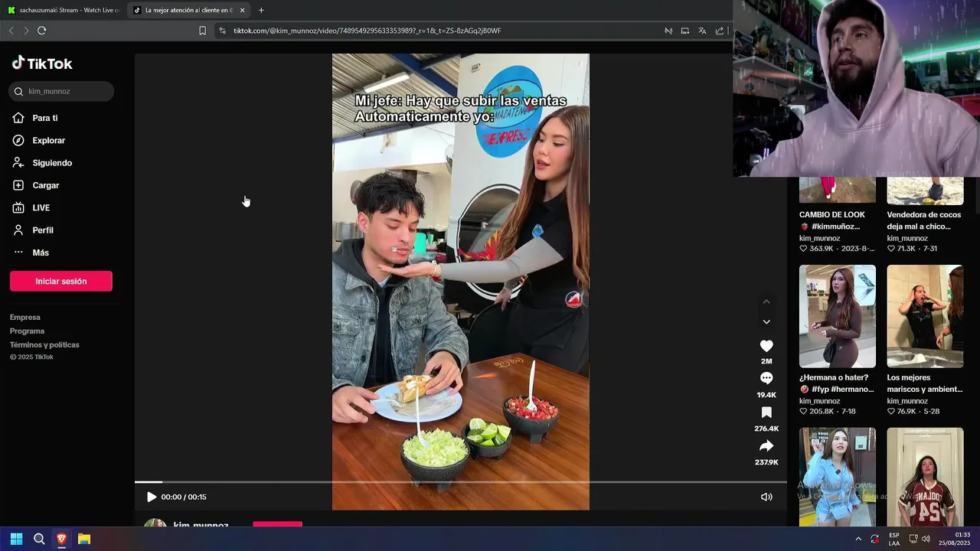Click the translate page icon
The width and height of the screenshot is (980, 551).
click(702, 31)
